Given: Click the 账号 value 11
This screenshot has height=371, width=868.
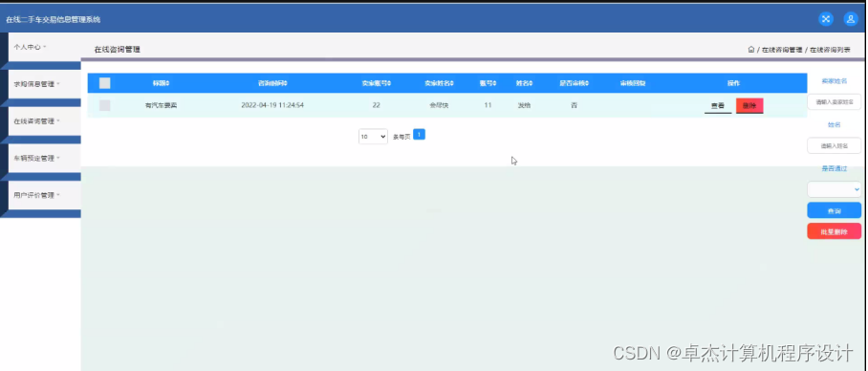Looking at the screenshot, I should coord(488,105).
